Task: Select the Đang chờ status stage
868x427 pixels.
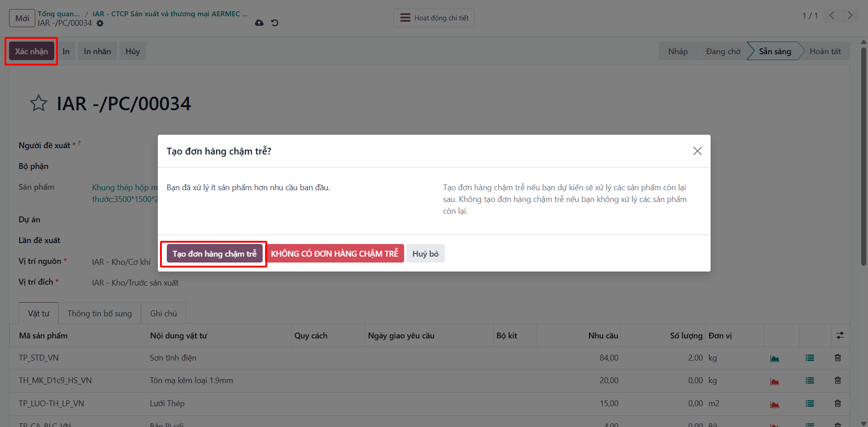Action: pos(723,51)
